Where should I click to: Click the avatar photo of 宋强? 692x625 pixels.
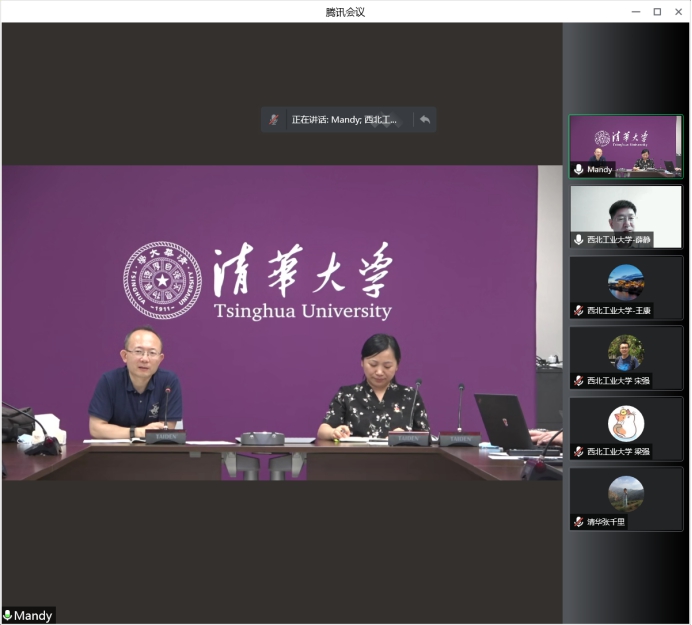tap(626, 353)
